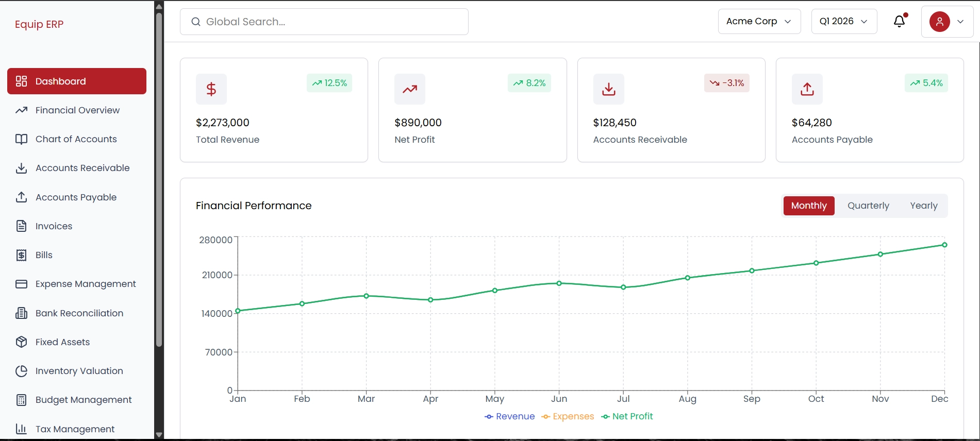Open the Acme Corp company dropdown

[759, 22]
